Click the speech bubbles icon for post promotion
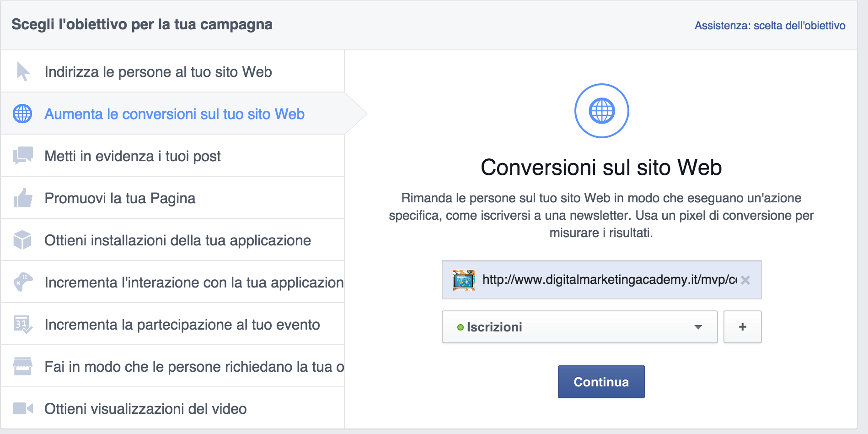Viewport: 868px width, 434px height. (23, 156)
